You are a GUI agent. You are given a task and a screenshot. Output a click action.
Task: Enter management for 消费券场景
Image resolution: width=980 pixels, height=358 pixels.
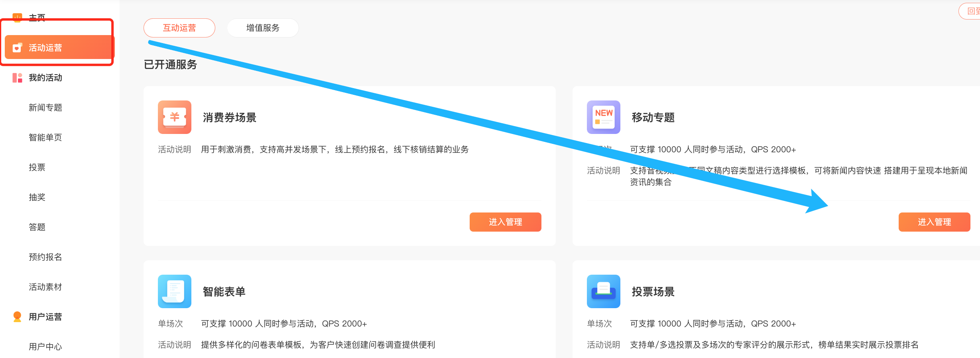point(505,222)
